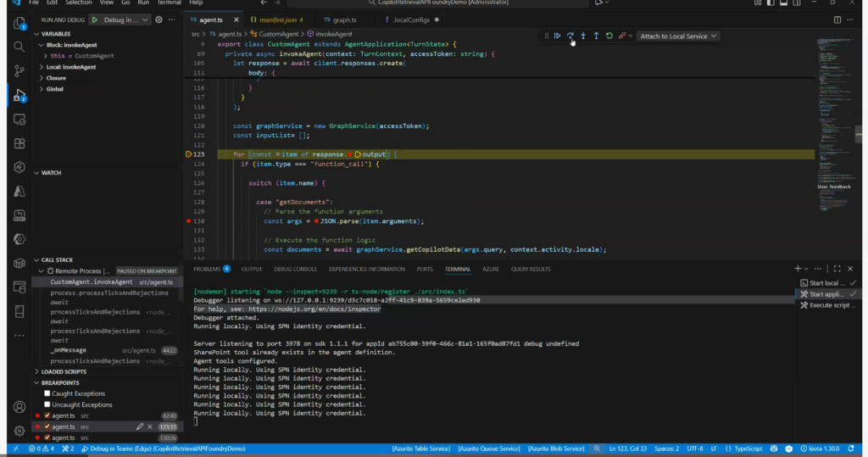Switch to the Debug Console tab
The width and height of the screenshot is (868, 457).
tap(295, 269)
